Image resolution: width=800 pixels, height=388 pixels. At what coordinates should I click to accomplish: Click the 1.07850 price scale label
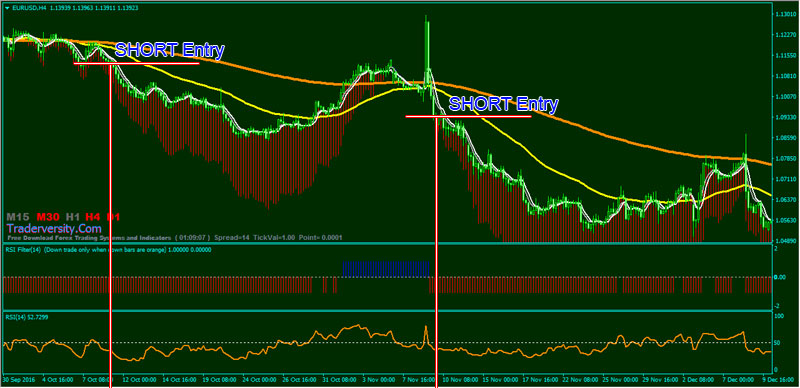click(786, 158)
